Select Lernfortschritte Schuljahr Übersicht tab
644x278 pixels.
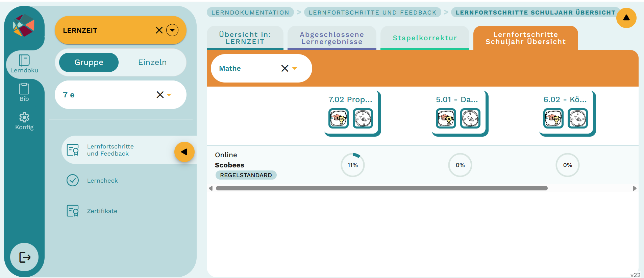[x=525, y=38]
